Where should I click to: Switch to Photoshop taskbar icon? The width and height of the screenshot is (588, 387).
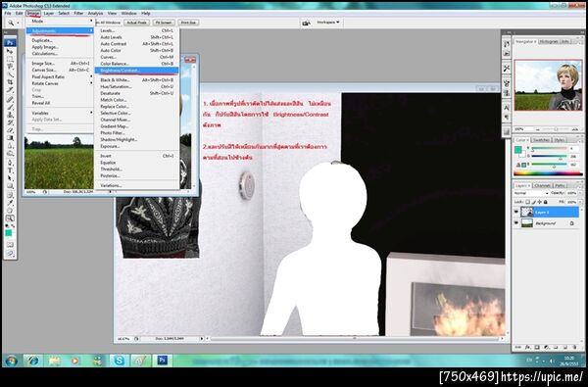[162, 361]
